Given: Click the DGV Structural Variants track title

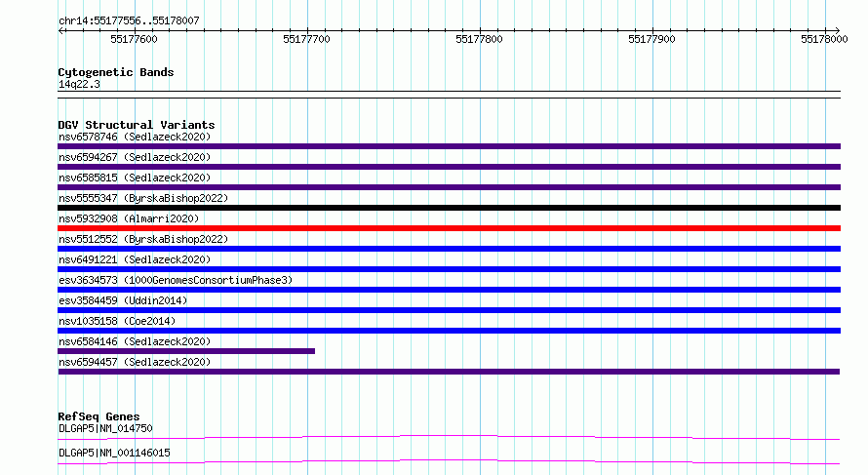Looking at the screenshot, I should click(x=137, y=125).
